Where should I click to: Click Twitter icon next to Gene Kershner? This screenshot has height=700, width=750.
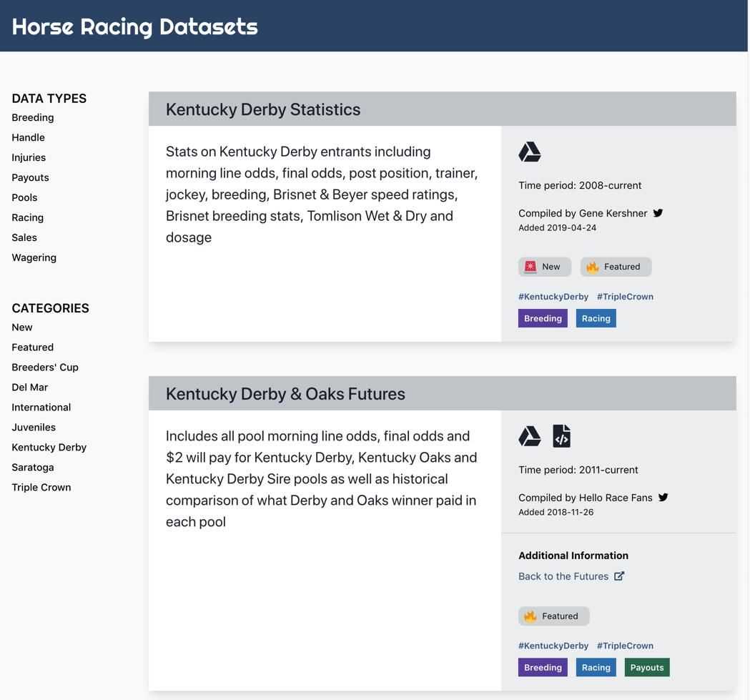658,213
